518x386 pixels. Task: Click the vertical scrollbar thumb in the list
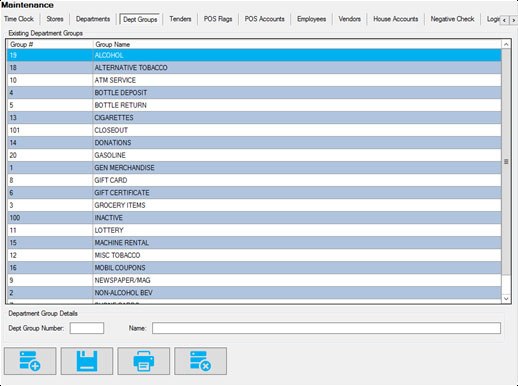(506, 162)
